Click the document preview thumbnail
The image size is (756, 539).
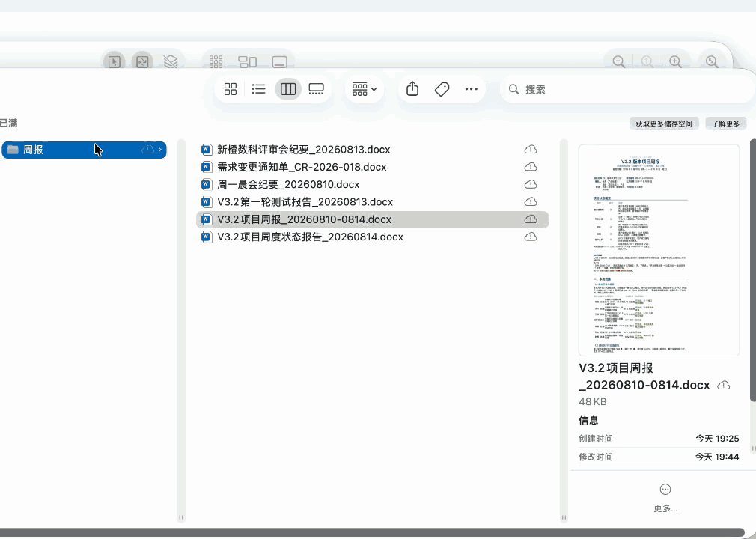tap(659, 250)
